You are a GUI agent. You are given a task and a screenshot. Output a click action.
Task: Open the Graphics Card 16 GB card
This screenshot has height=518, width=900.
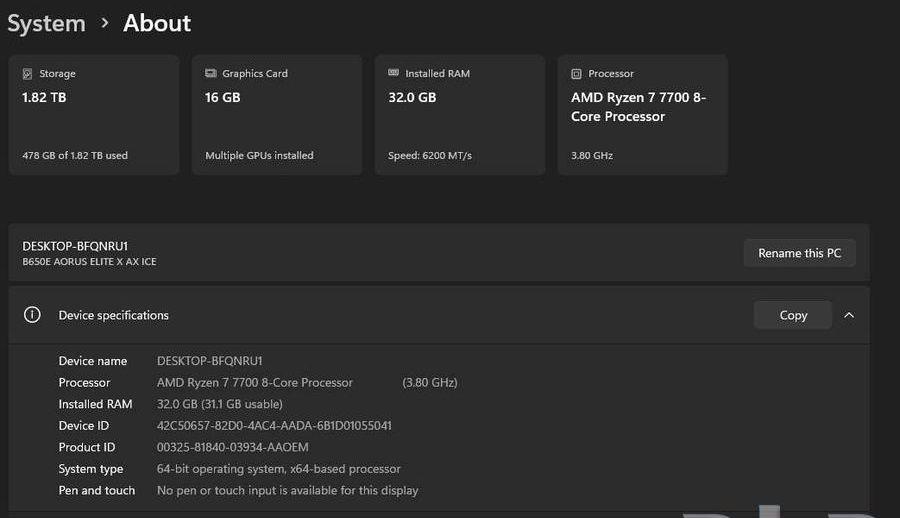[277, 115]
